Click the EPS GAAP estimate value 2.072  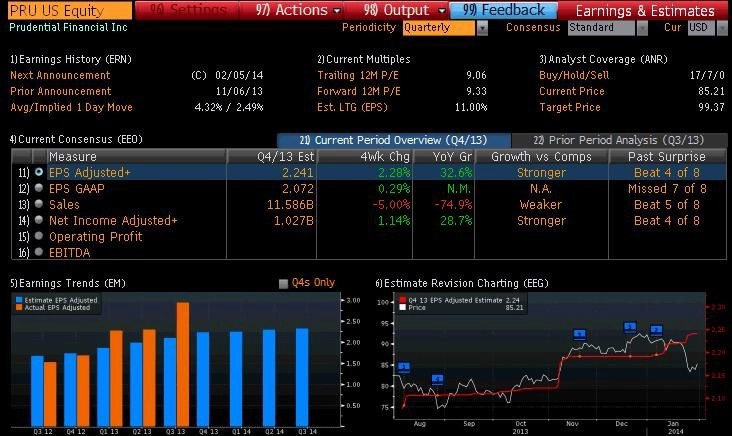coord(297,189)
